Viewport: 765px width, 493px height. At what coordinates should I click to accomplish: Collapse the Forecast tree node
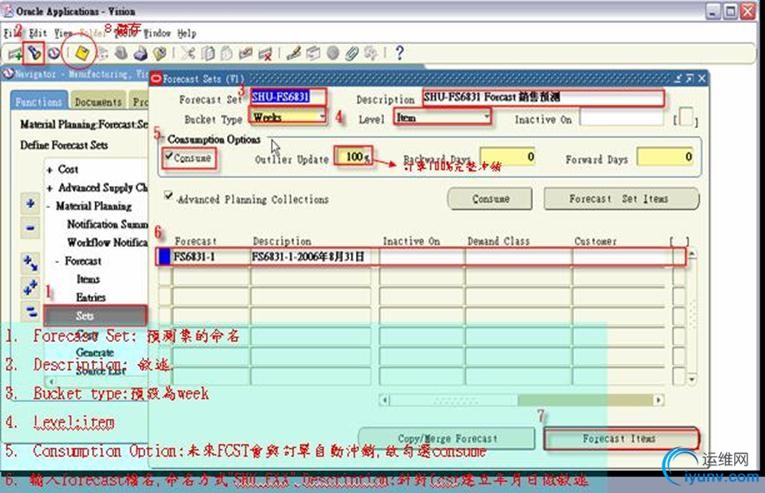coord(58,262)
